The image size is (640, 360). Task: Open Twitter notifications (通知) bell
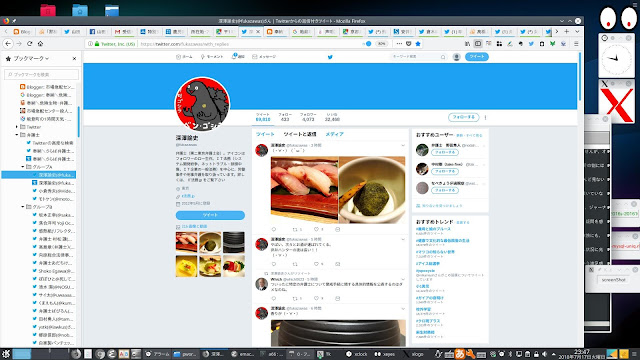[238, 56]
